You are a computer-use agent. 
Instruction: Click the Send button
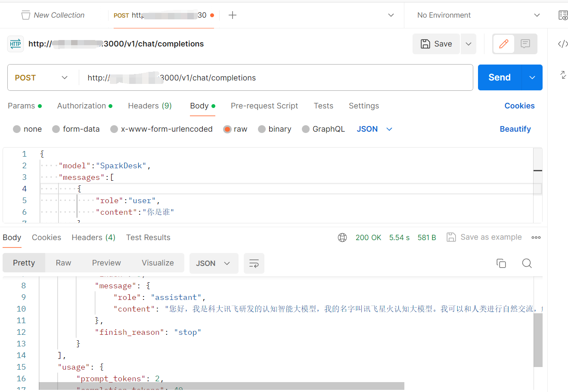click(500, 77)
